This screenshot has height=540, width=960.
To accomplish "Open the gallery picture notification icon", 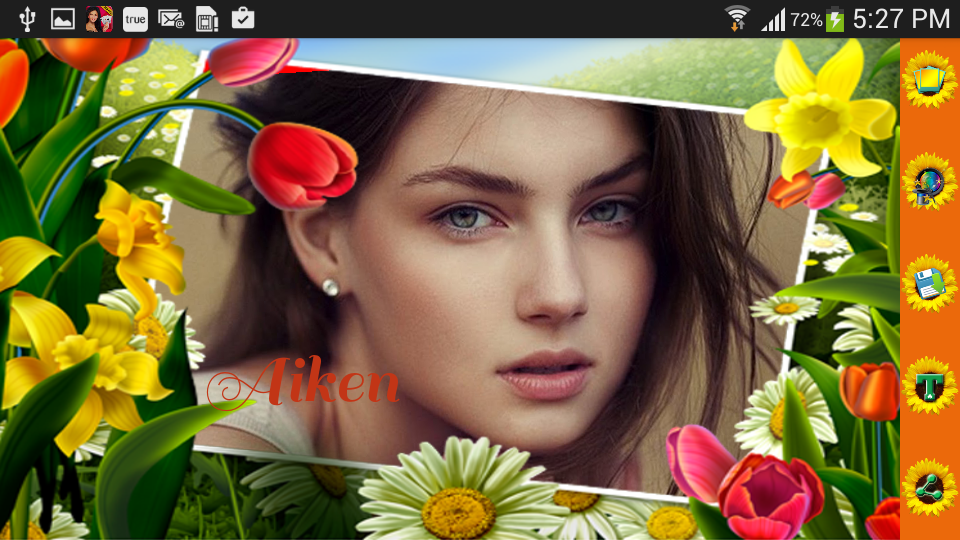I will pos(62,18).
